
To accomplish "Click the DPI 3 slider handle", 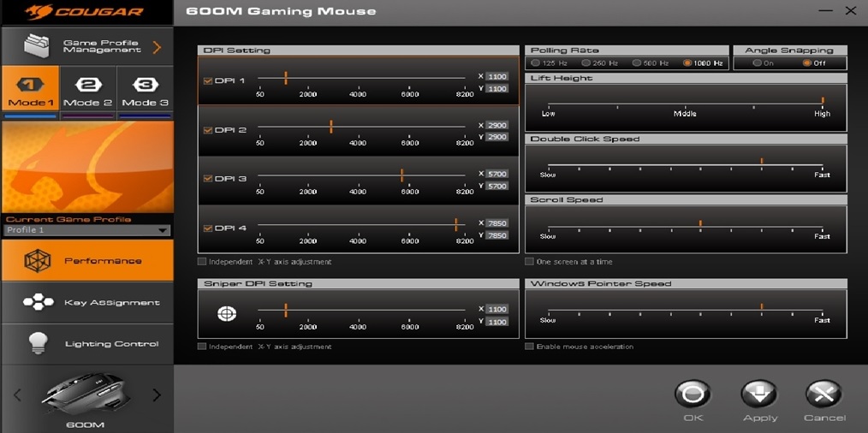I will coord(401,175).
